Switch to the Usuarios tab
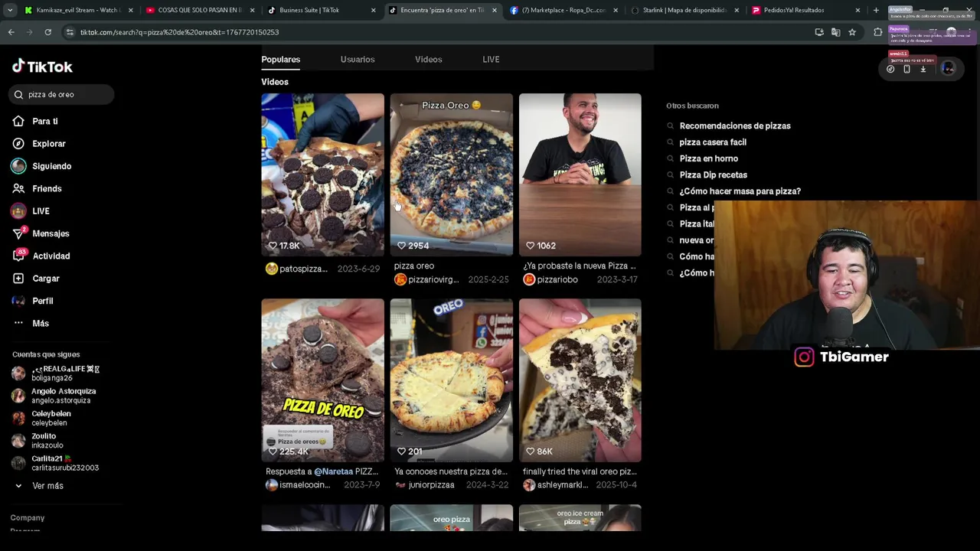The image size is (980, 551). (x=358, y=59)
